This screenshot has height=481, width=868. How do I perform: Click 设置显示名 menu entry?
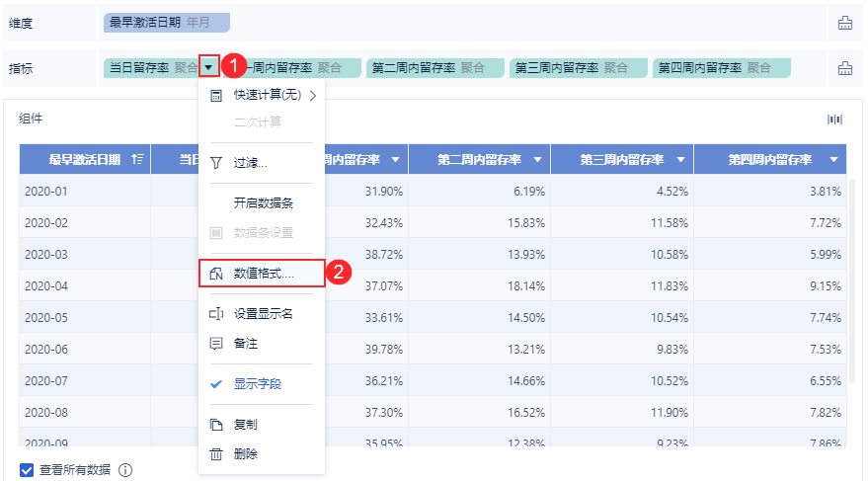tap(263, 314)
